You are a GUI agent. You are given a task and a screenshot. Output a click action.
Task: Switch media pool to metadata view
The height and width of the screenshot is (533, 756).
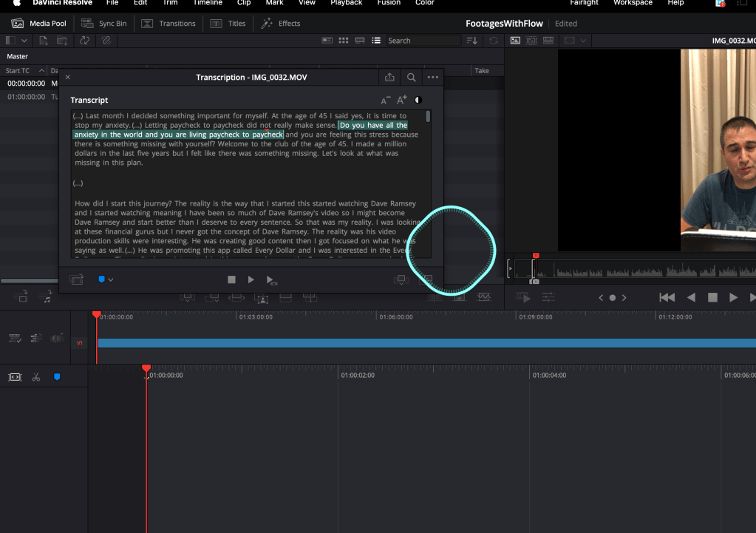pos(327,41)
